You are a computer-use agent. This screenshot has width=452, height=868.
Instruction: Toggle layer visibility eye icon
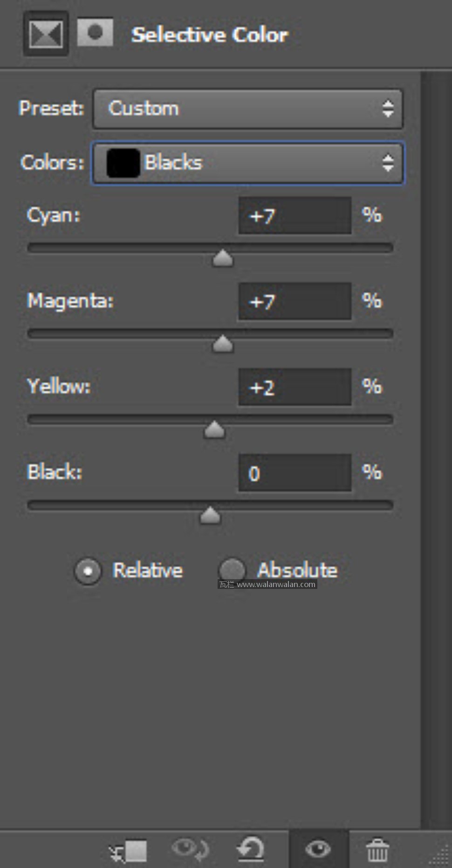318,849
